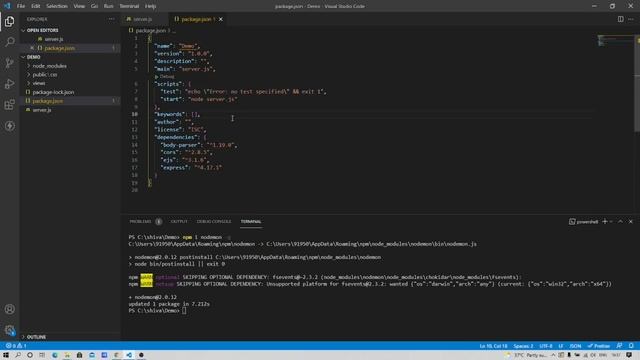
Task: Open the Windows notification center
Action: (x=629, y=355)
